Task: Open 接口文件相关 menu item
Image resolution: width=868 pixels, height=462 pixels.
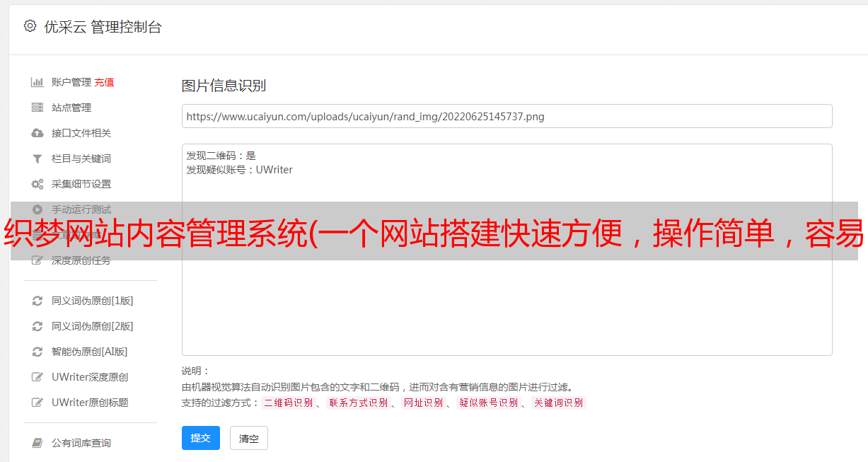Action: tap(81, 133)
